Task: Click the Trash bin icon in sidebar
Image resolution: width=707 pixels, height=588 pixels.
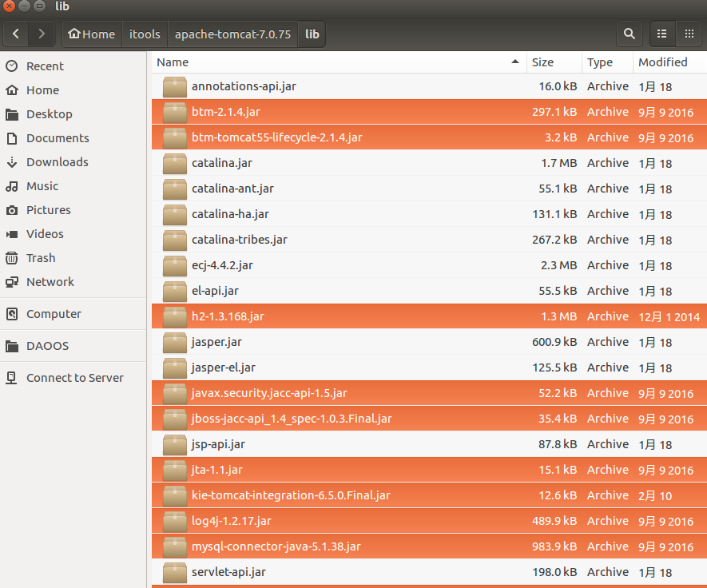Action: (12, 258)
